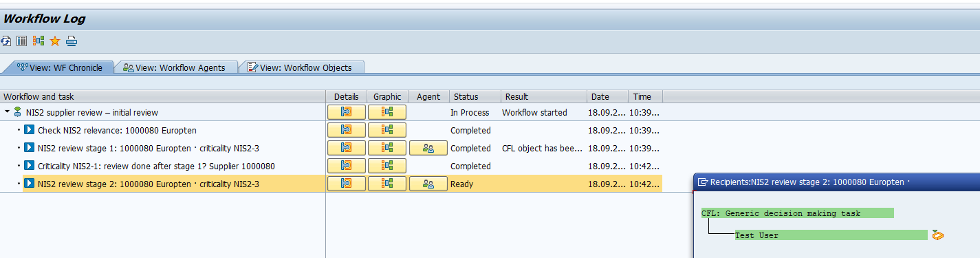Open Details for NIS2 review stage 1 row
The image size is (980, 258).
point(346,148)
